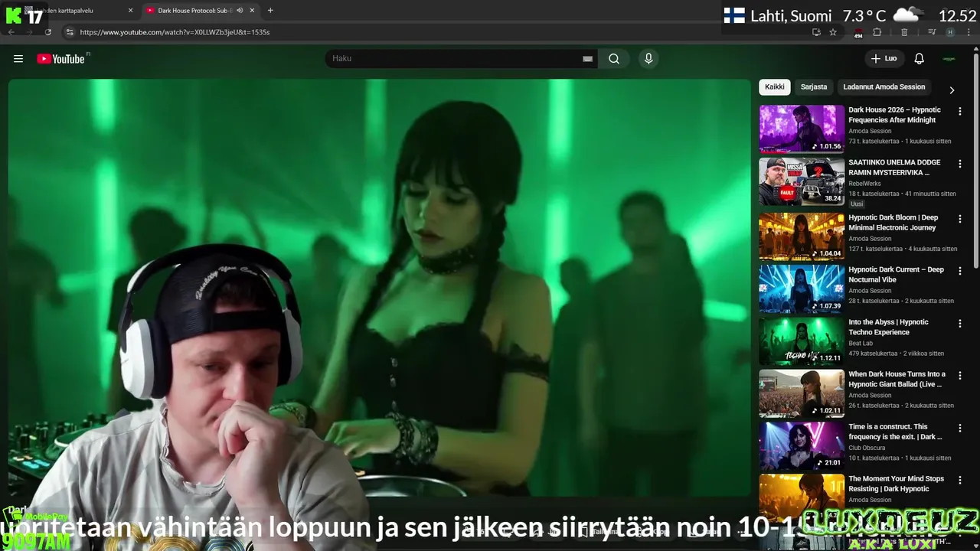The image size is (980, 551).
Task: Open a new browser tab
Action: point(270,11)
